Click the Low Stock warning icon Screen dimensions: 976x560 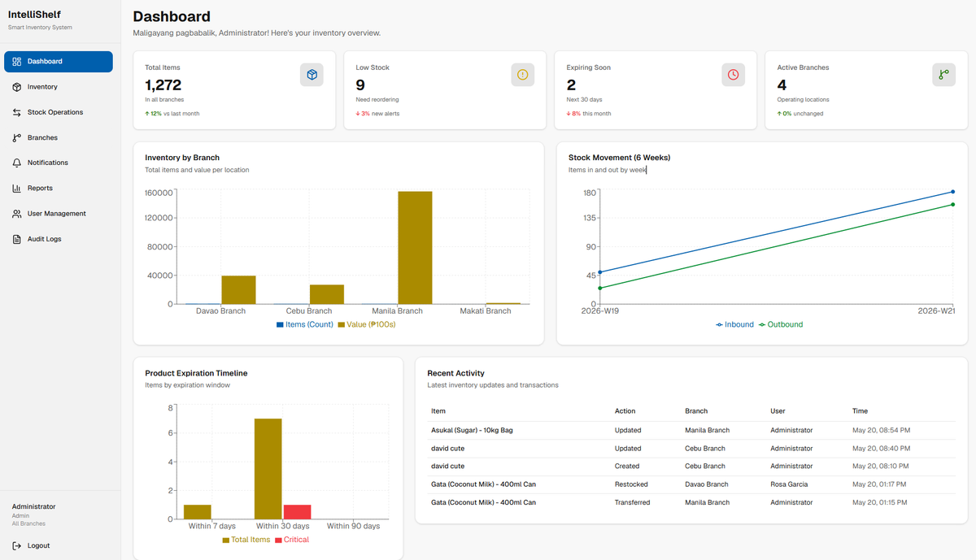click(x=522, y=75)
